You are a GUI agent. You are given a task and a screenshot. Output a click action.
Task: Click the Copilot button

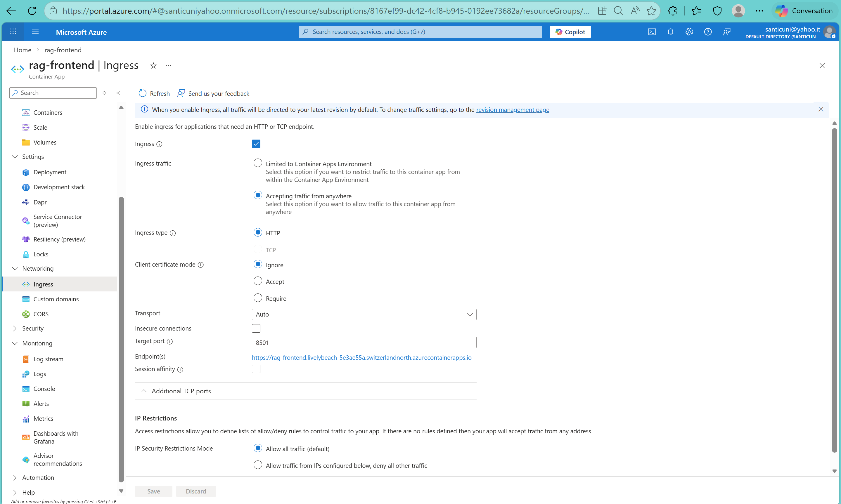(x=570, y=32)
